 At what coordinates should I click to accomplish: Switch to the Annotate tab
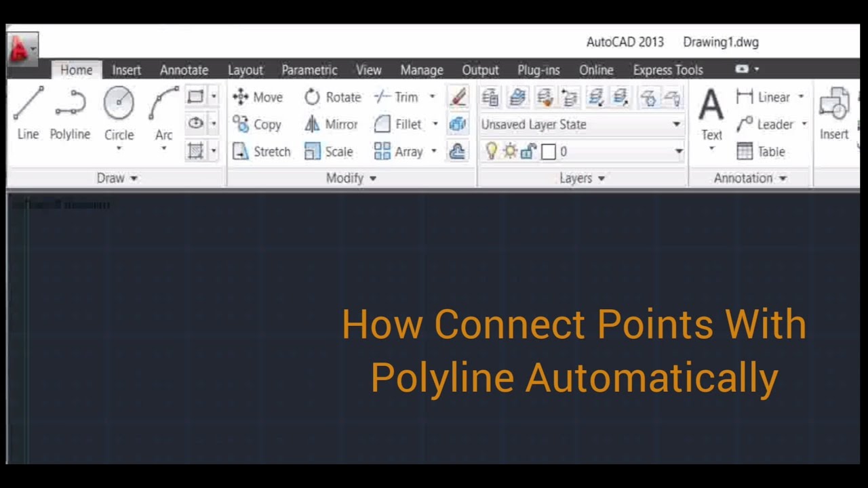tap(184, 70)
